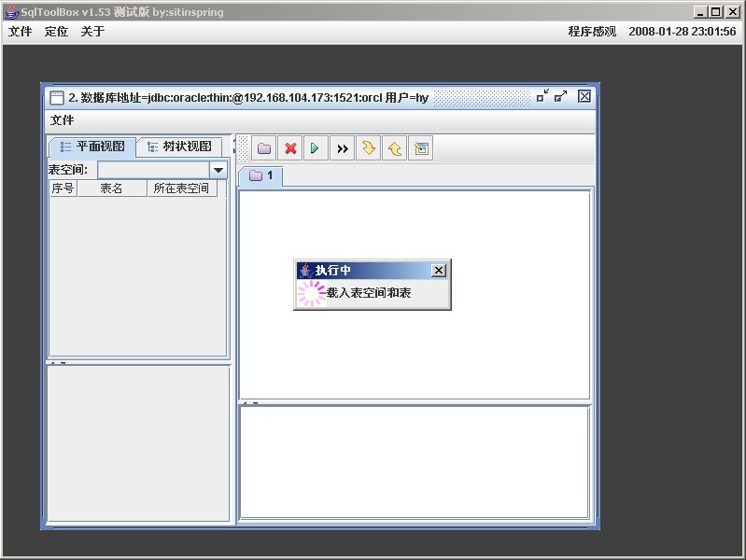
Task: Click the last toolbar window icon
Action: (x=421, y=148)
